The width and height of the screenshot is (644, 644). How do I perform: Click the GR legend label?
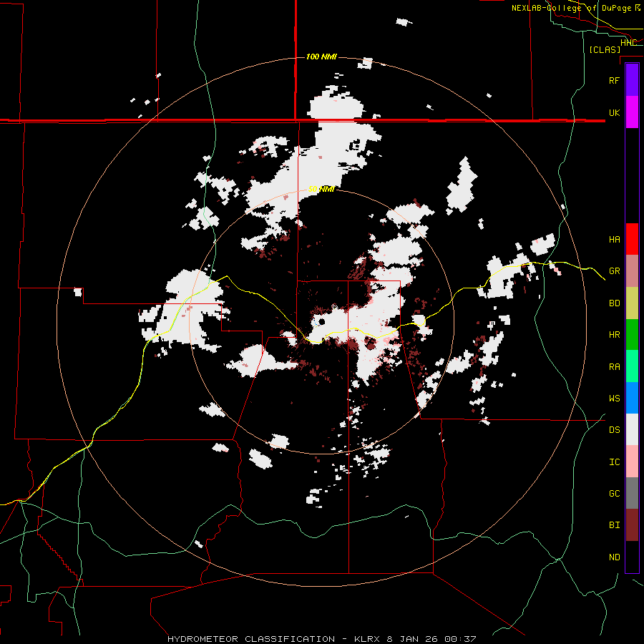[x=614, y=271]
